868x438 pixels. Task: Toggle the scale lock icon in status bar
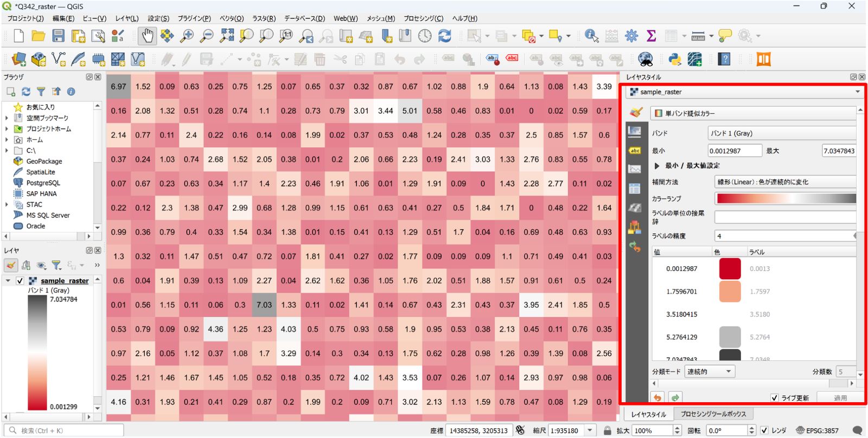[608, 430]
